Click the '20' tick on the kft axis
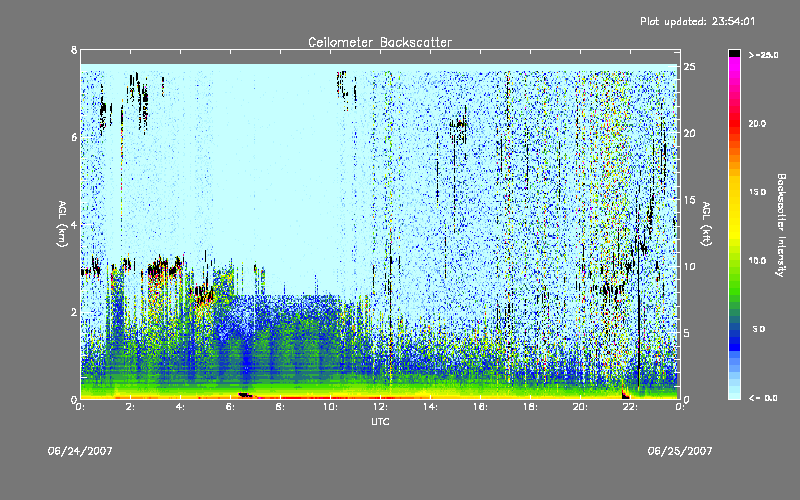The width and height of the screenshot is (800, 500). [x=689, y=133]
